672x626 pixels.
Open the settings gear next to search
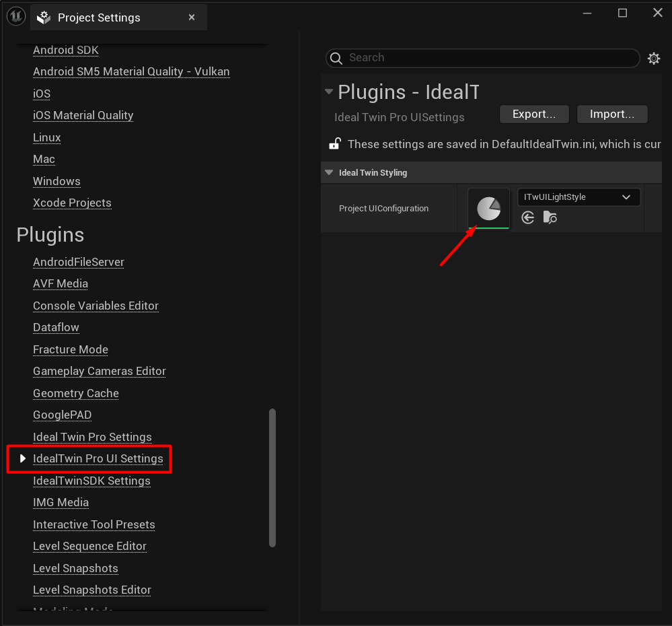pyautogui.click(x=653, y=59)
